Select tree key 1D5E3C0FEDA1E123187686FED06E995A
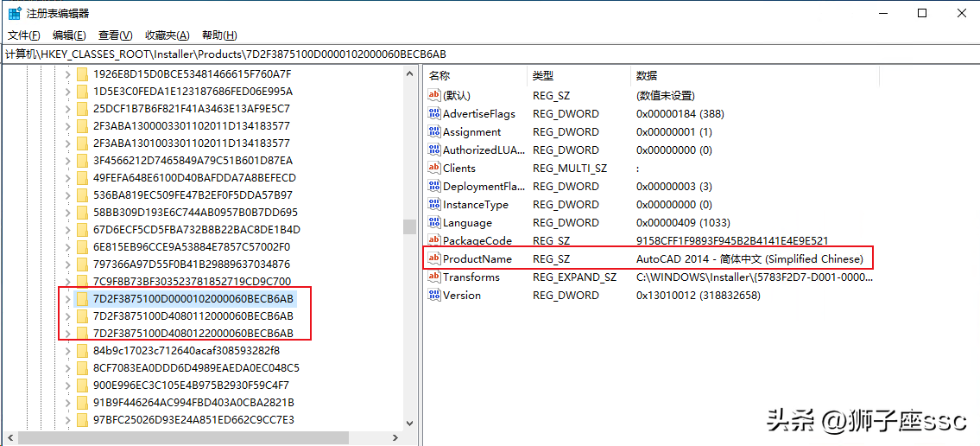The width and height of the screenshot is (980, 446). [193, 92]
